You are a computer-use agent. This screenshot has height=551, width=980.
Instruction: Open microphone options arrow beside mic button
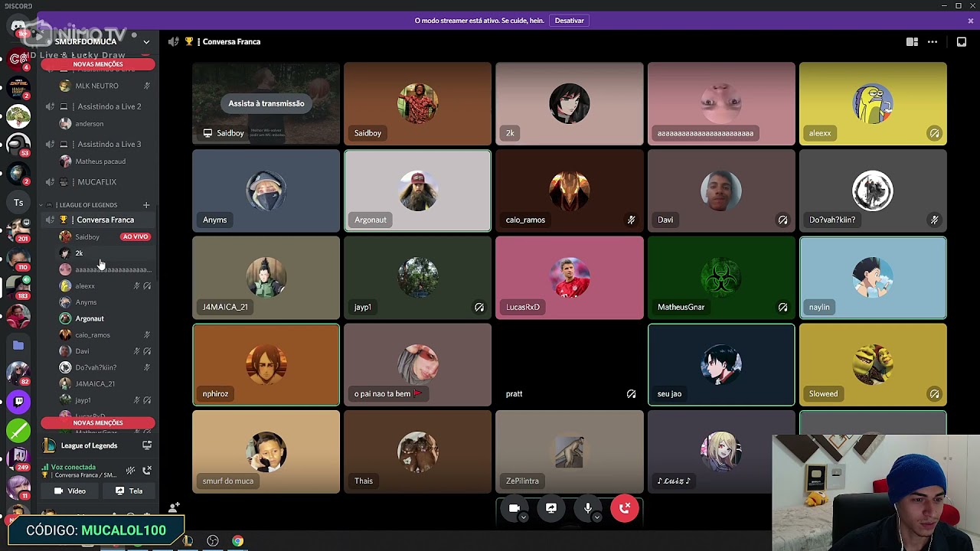(597, 518)
